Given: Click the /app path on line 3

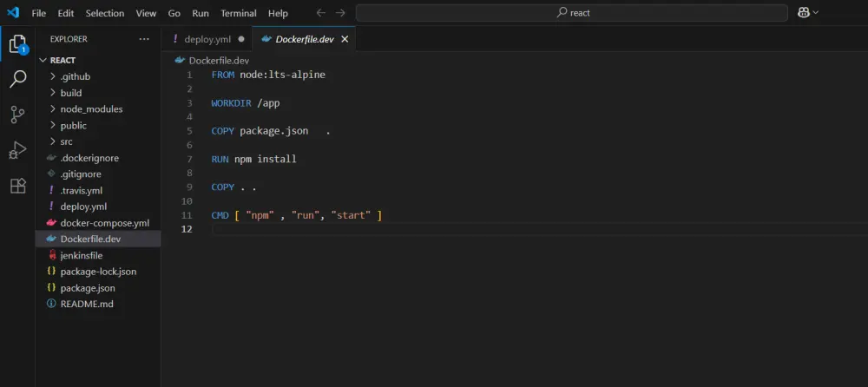Looking at the screenshot, I should coord(269,103).
